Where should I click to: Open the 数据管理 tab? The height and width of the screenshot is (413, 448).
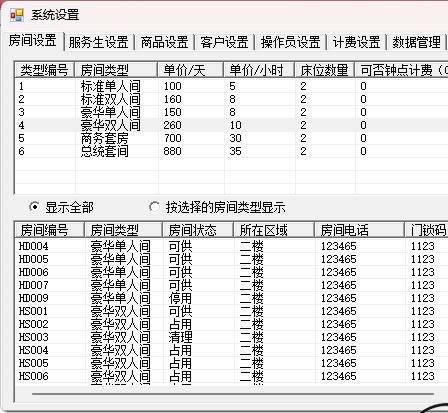click(x=416, y=42)
